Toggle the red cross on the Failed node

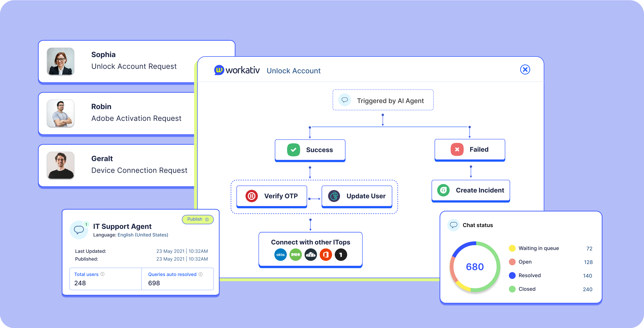(457, 149)
